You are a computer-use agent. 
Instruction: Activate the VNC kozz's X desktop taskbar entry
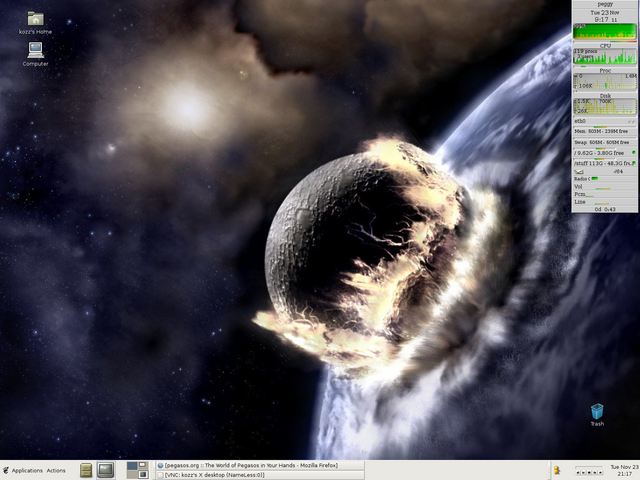pyautogui.click(x=260, y=475)
